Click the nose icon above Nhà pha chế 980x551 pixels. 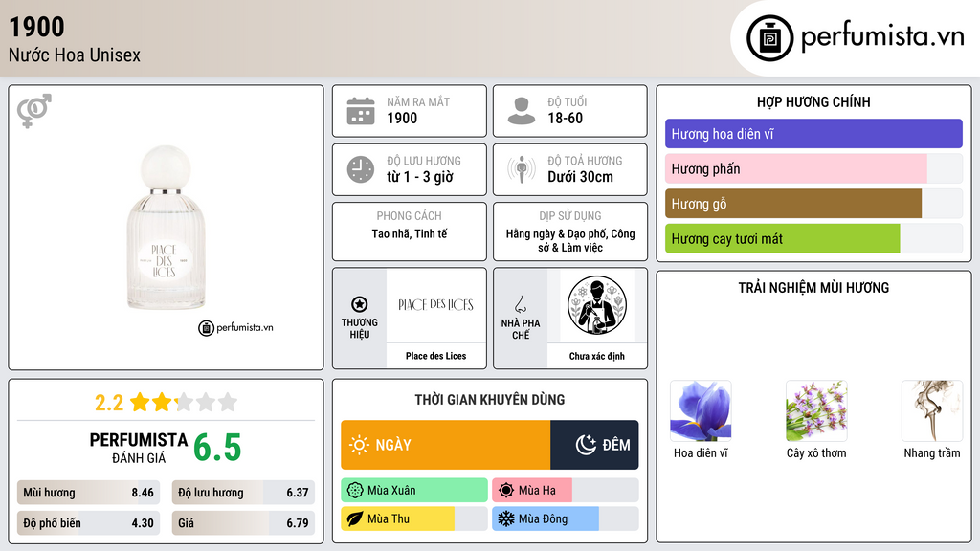click(520, 304)
